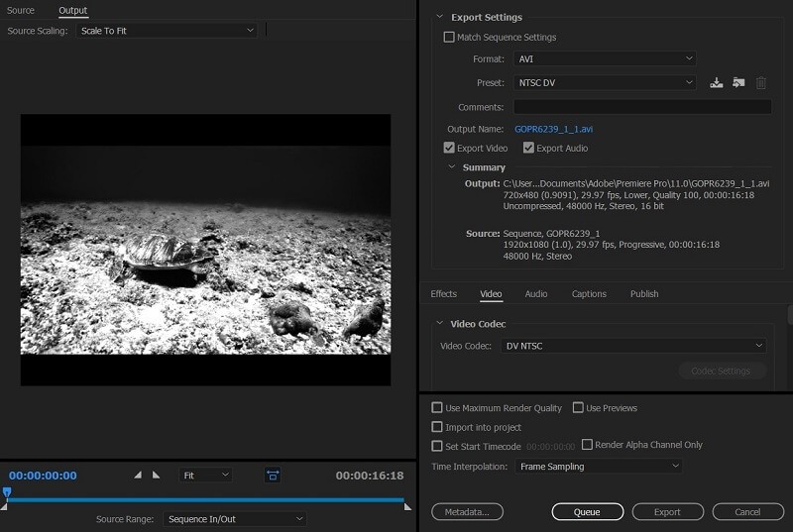Toggle the aspect ratio correction icon
This screenshot has width=793, height=532.
[273, 475]
